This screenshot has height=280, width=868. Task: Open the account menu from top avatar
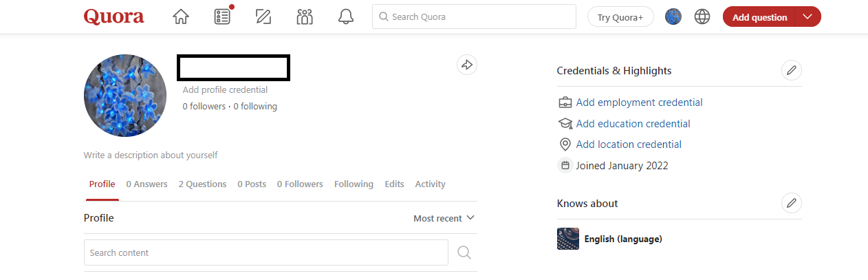coord(673,17)
